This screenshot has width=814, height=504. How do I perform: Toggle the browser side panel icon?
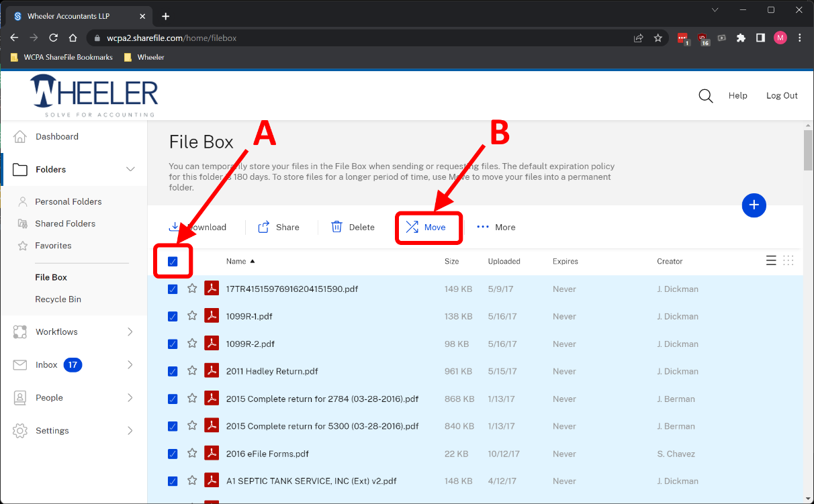760,38
